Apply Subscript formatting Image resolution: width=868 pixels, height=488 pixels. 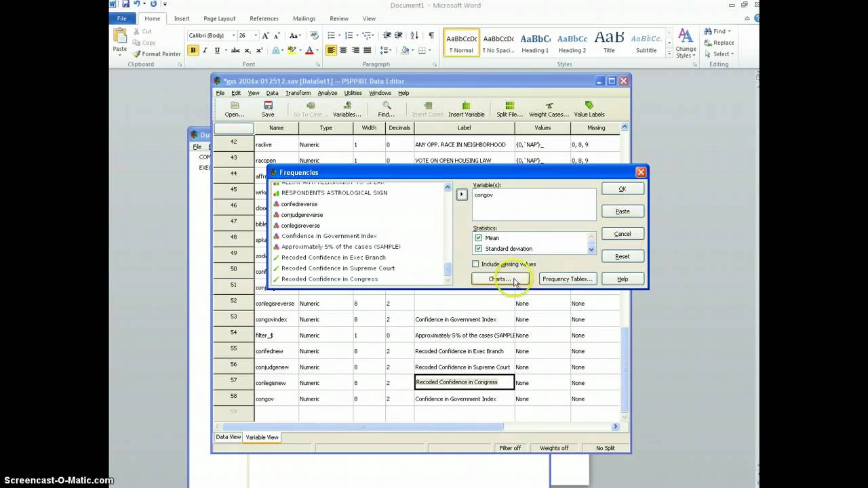click(x=248, y=50)
